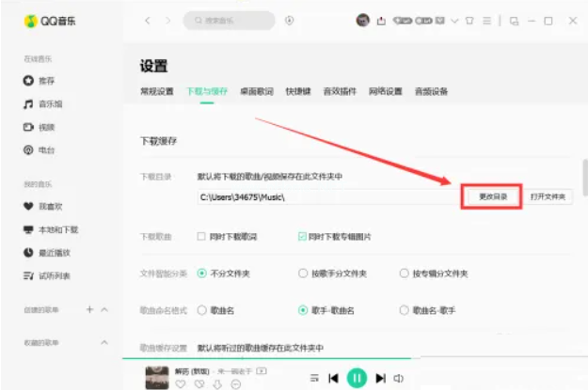This screenshot has height=390, width=588.
Task: Uncheck 同时下载专辑图片 checkbox
Action: click(x=302, y=236)
